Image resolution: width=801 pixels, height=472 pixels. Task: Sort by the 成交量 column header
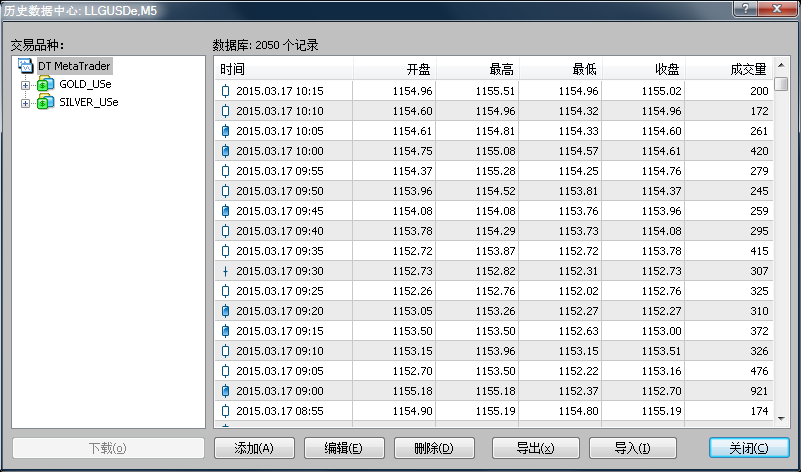(729, 69)
